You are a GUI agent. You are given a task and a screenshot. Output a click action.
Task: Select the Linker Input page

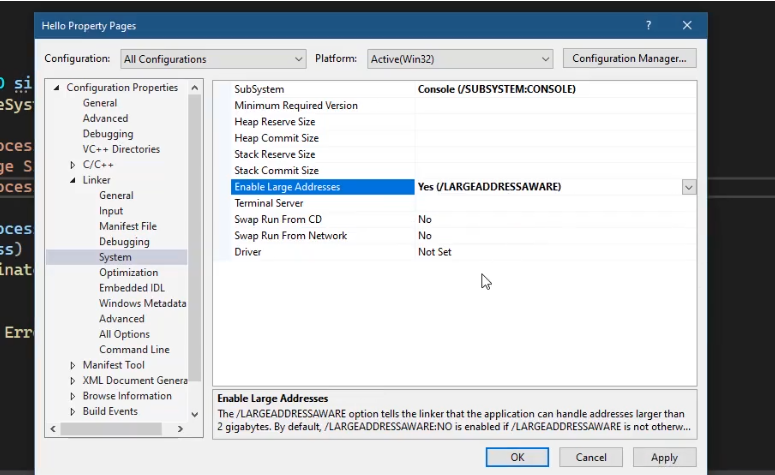(x=111, y=211)
